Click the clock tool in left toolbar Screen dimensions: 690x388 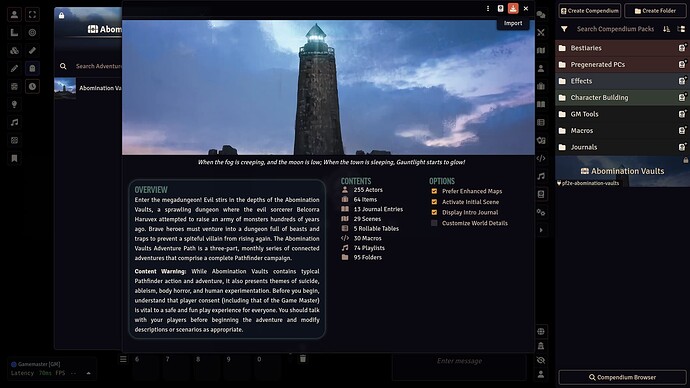tap(32, 87)
